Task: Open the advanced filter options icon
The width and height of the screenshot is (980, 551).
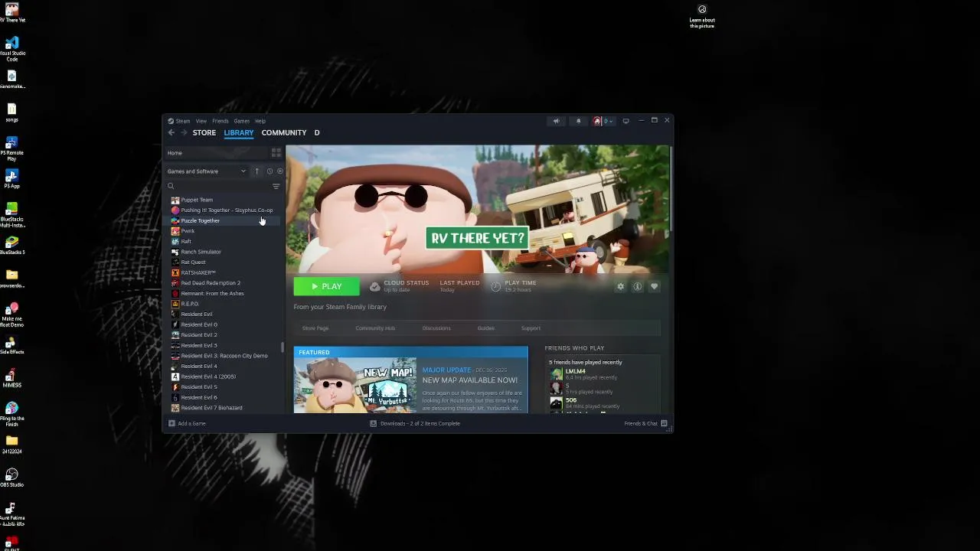Action: pos(276,186)
